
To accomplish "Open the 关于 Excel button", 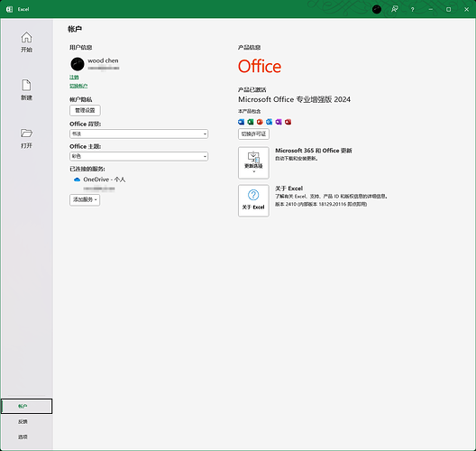I will pyautogui.click(x=253, y=201).
